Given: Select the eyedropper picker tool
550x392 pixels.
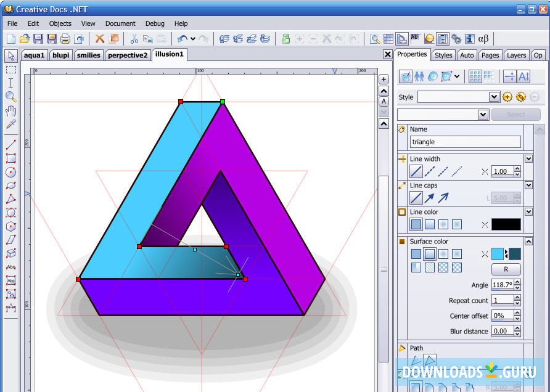Looking at the screenshot, I should click(x=11, y=124).
